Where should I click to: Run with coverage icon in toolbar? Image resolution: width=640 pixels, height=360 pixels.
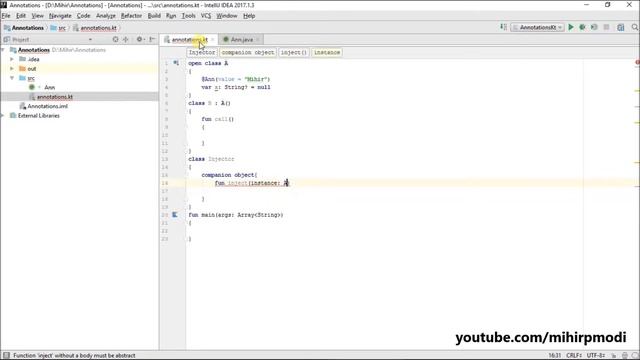coord(594,27)
